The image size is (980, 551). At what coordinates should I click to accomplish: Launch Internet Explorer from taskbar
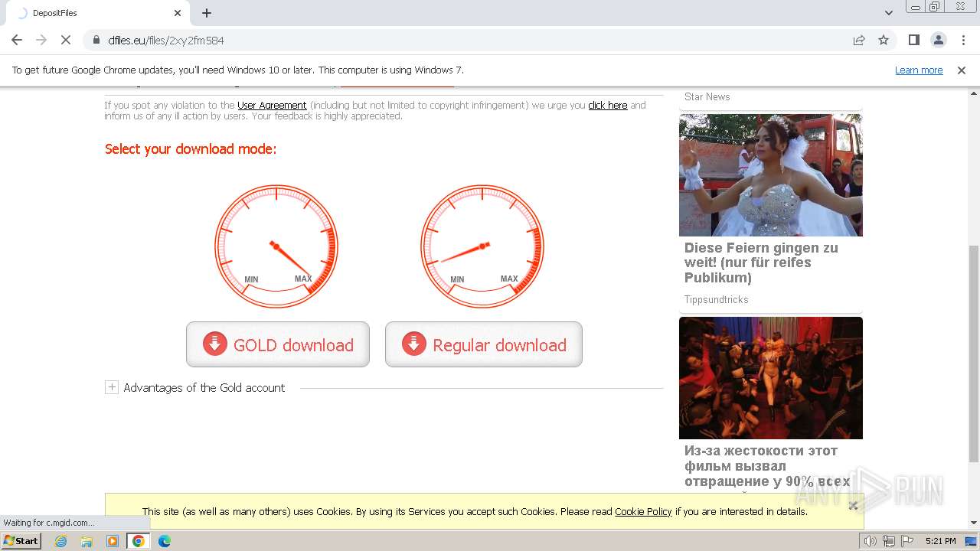[x=61, y=541]
